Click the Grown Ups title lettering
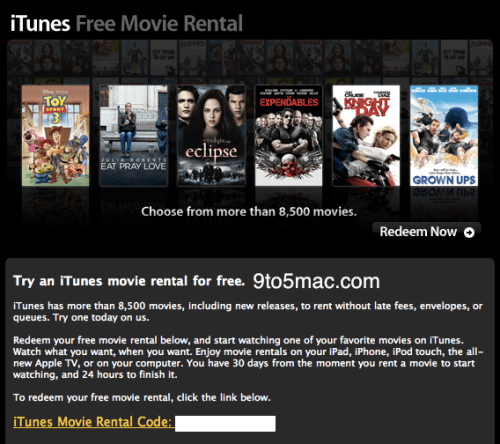The height and width of the screenshot is (444, 500). [x=444, y=180]
